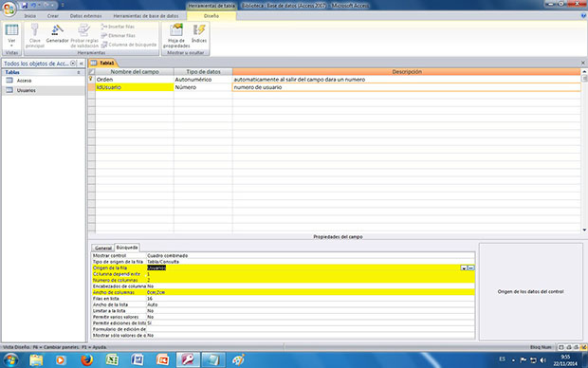
Task: Open the Office button menu
Action: [x=9, y=9]
